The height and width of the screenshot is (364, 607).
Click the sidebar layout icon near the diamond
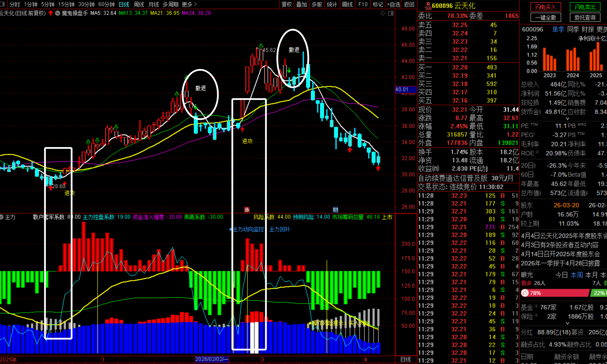(x=391, y=13)
